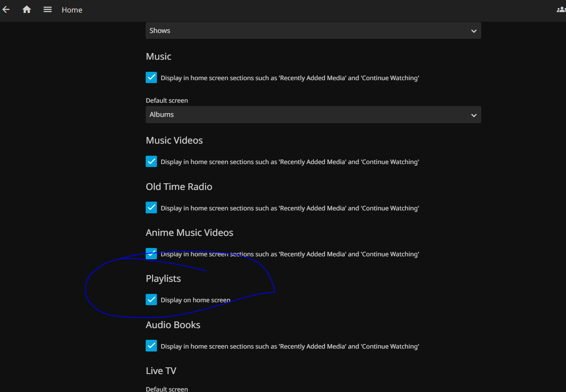Click the Old Time Radio heading
The height and width of the screenshot is (392, 566).
[179, 187]
